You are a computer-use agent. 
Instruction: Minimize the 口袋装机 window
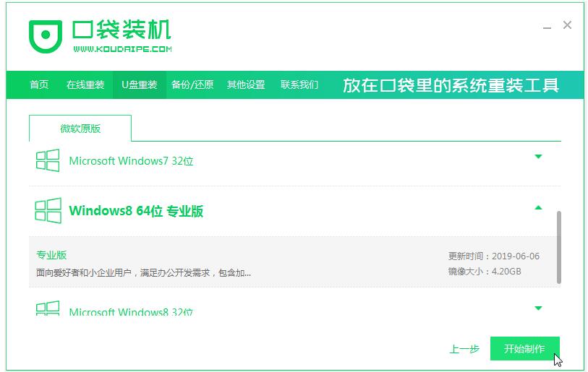[547, 27]
